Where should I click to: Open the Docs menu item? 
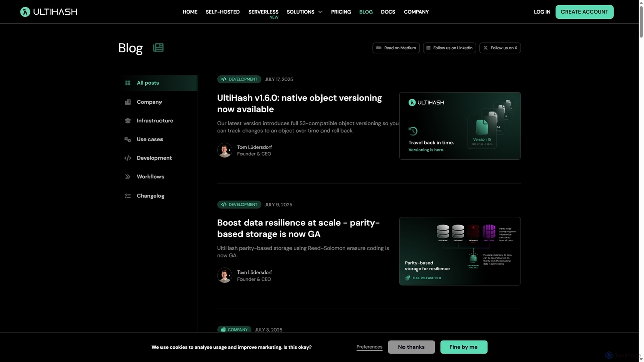pyautogui.click(x=388, y=12)
